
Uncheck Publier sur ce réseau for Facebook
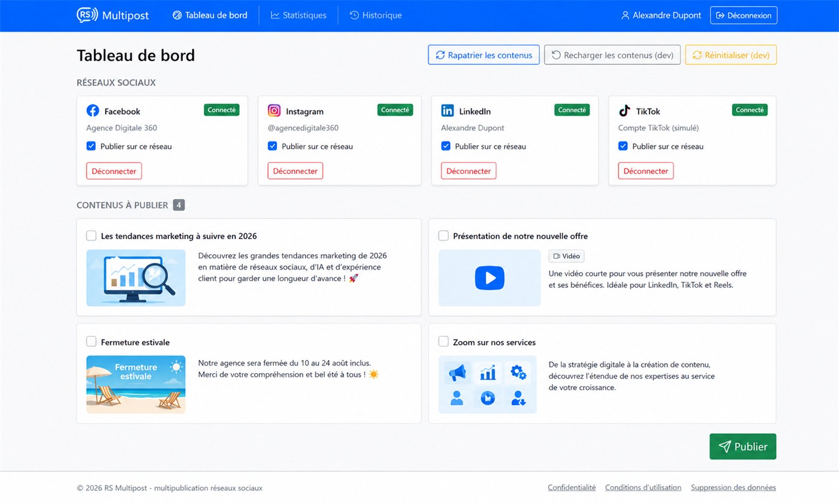(x=91, y=146)
